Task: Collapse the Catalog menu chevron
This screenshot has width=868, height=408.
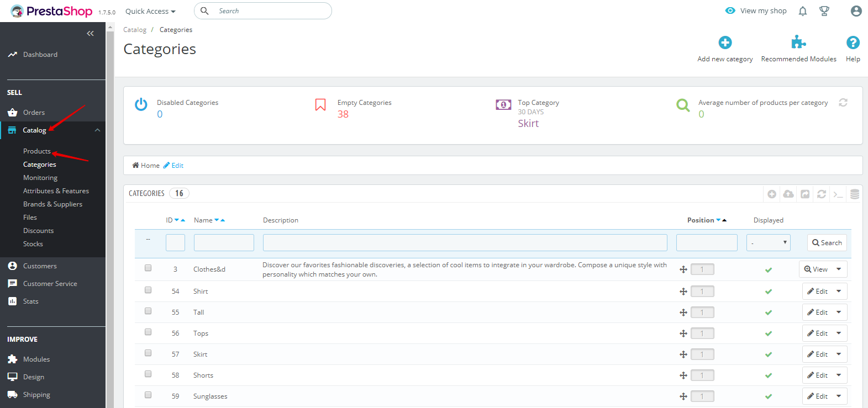Action: tap(97, 130)
